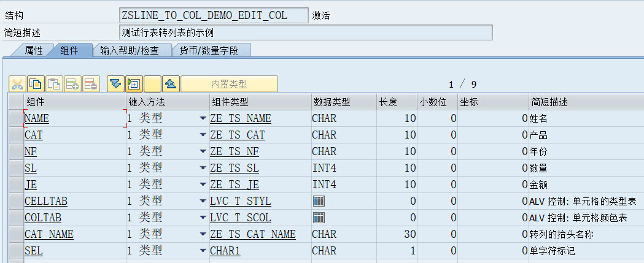Click the 组件 column header
The width and height of the screenshot is (644, 263).
pos(75,102)
